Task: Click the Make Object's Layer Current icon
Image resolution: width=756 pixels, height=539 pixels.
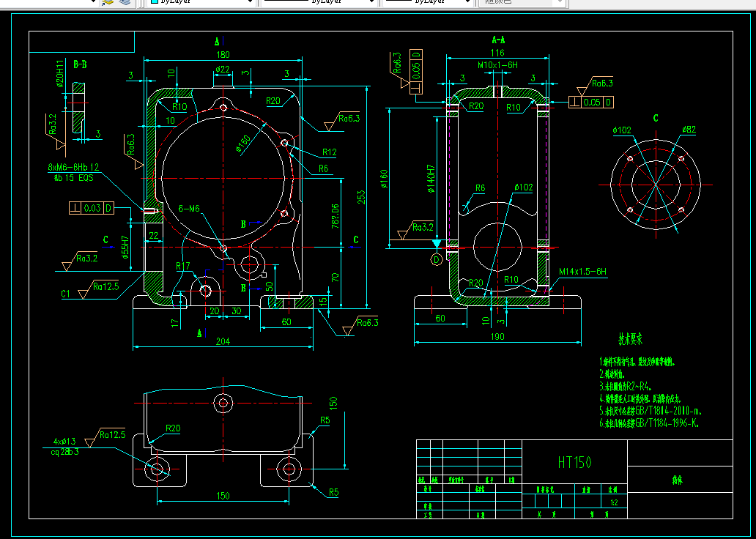Action: tap(107, 2)
